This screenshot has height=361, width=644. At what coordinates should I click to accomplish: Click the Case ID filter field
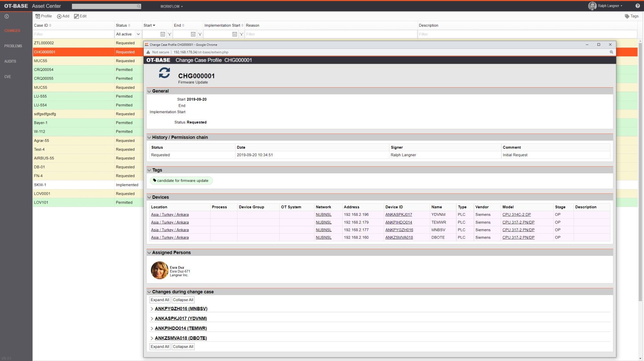pos(73,34)
